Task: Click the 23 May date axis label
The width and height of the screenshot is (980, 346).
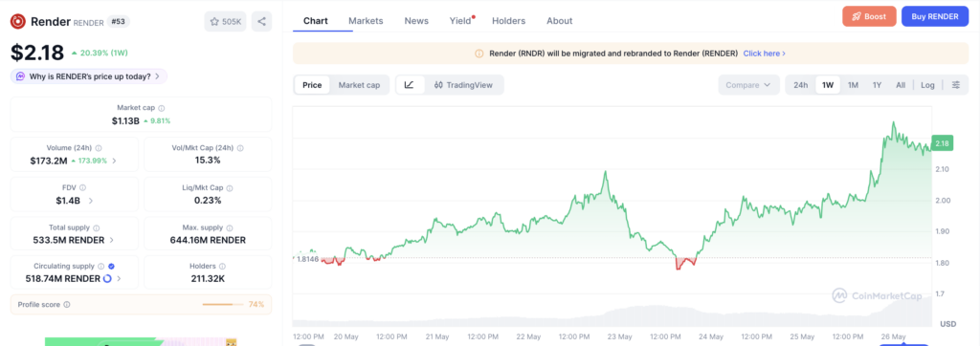Action: pyautogui.click(x=620, y=336)
